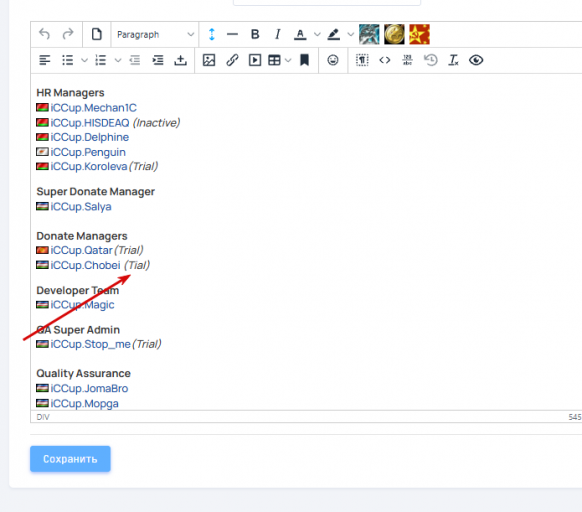Show the word count
The image size is (582, 512).
click(x=408, y=60)
